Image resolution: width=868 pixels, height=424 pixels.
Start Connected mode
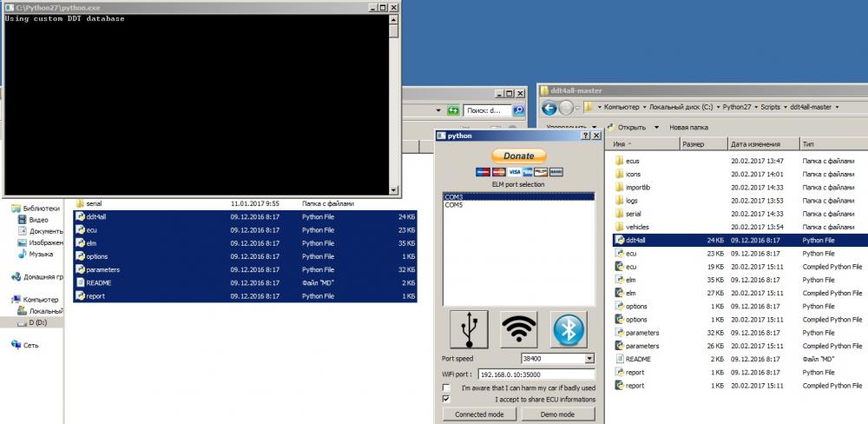tap(480, 414)
